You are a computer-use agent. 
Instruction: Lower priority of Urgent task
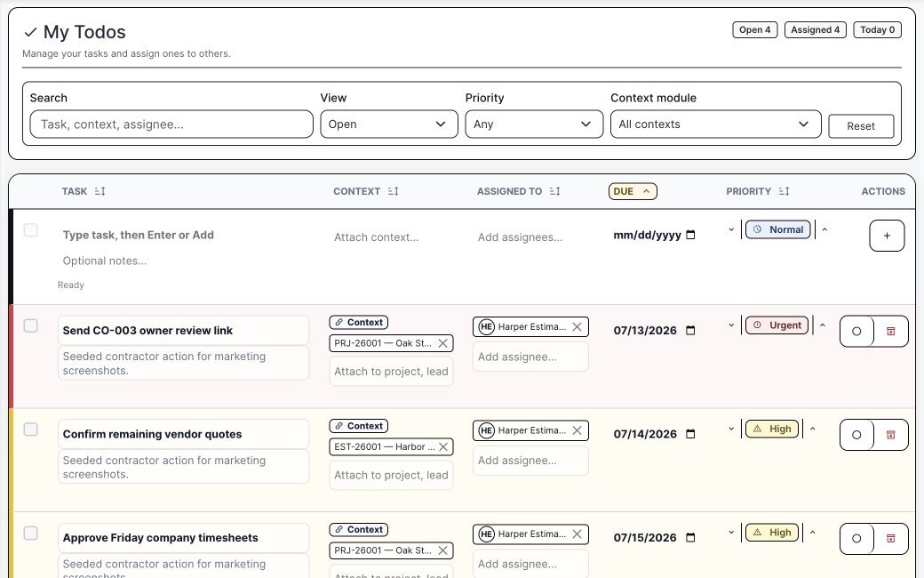click(x=731, y=325)
